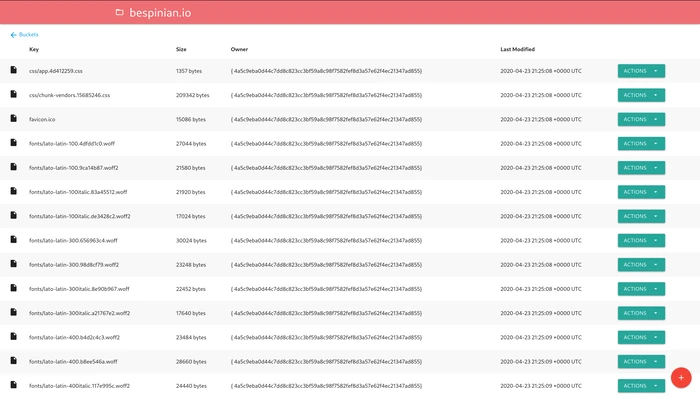Viewport: 700px width, 396px height.
Task: Expand ACTIONS for fonts/lato-latin-400.b4d2c4c3.woff2
Action: coord(641,338)
